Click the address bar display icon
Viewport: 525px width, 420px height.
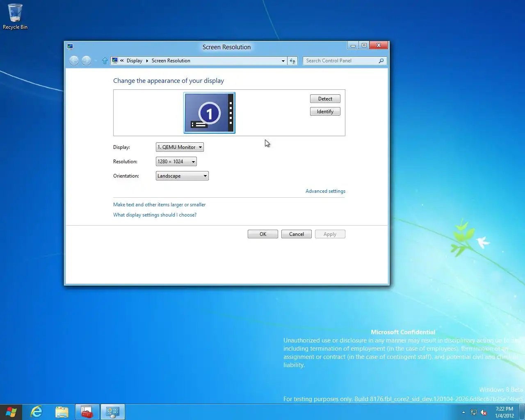[x=115, y=60]
